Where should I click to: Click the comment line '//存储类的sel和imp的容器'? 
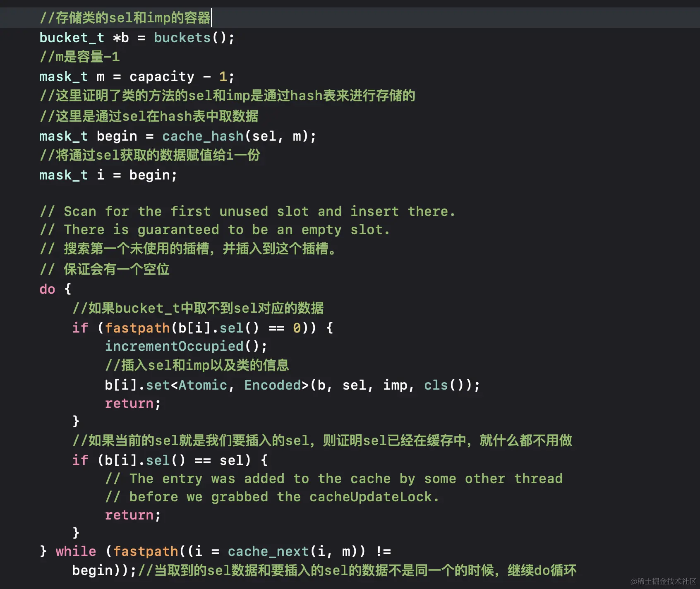(125, 18)
